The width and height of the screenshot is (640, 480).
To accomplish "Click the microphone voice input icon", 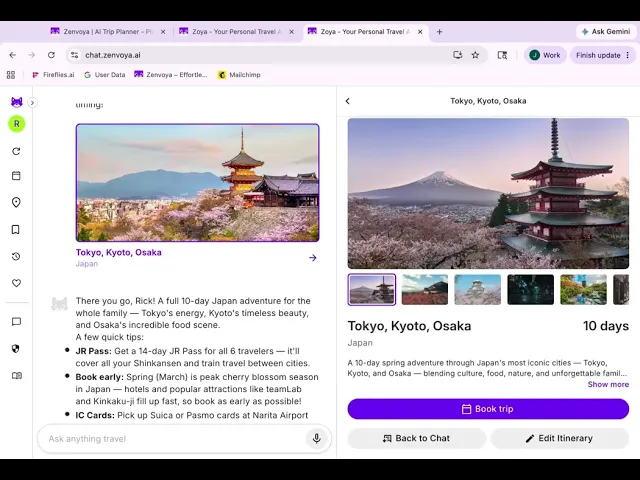I will point(316,438).
